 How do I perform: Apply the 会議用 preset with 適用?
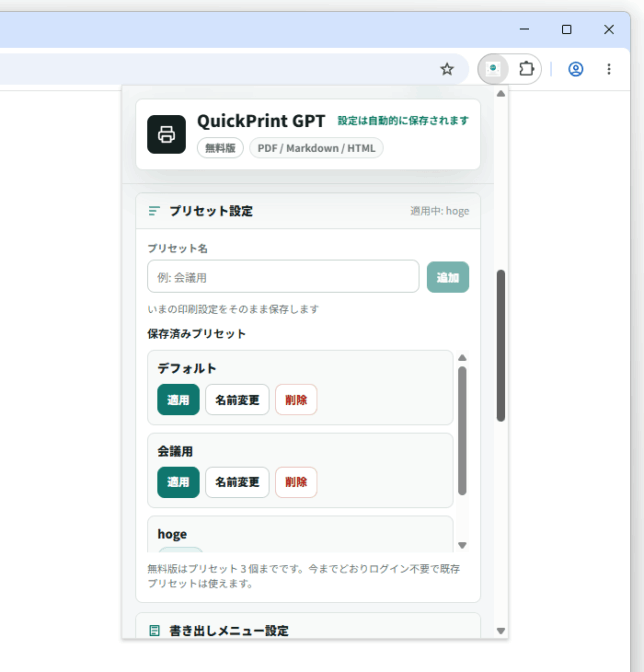coord(178,482)
